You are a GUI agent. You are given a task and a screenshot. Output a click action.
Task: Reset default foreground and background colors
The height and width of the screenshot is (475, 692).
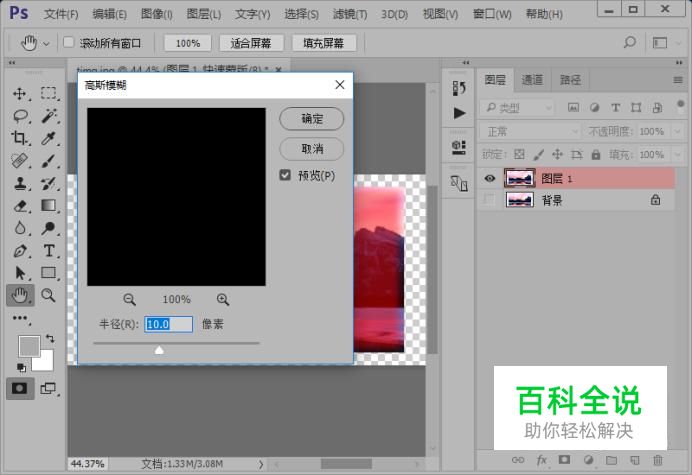pyautogui.click(x=21, y=367)
